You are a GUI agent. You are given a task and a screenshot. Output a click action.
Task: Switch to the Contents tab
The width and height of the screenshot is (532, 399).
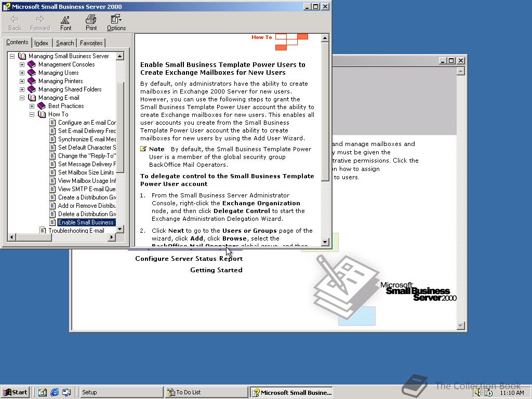pyautogui.click(x=17, y=43)
